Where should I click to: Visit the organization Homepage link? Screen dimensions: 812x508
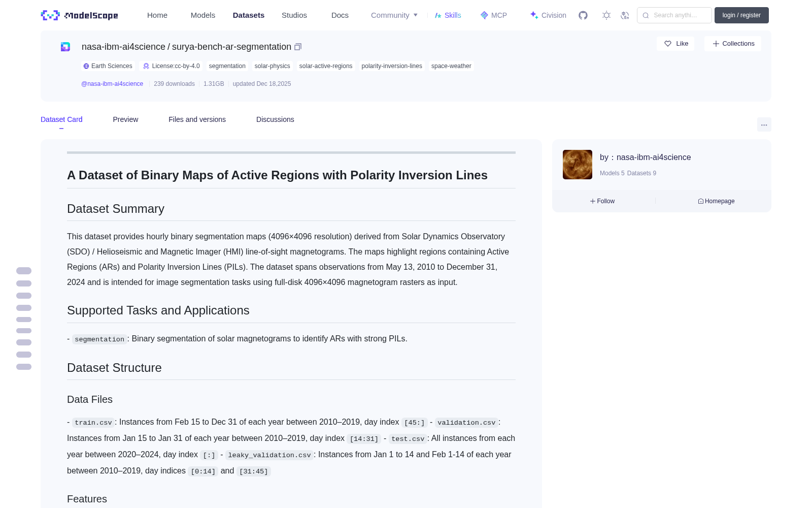[716, 201]
